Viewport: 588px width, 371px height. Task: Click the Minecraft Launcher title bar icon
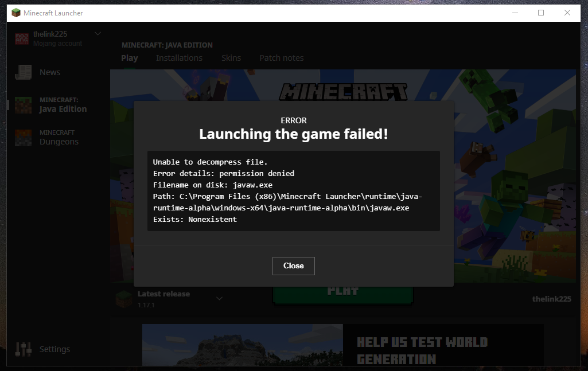click(x=15, y=13)
